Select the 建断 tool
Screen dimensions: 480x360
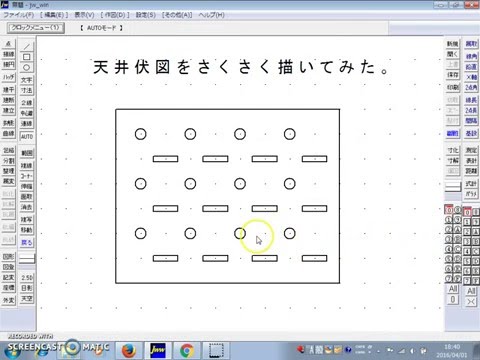9,100
